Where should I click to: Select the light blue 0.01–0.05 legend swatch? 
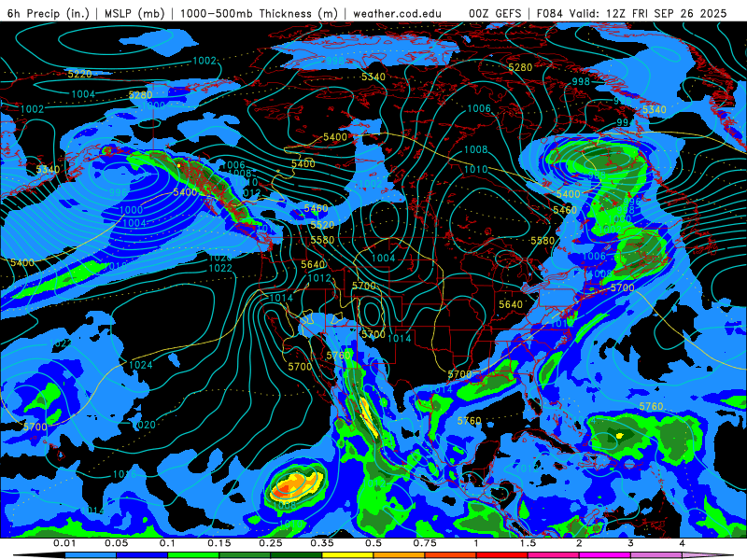[91, 555]
